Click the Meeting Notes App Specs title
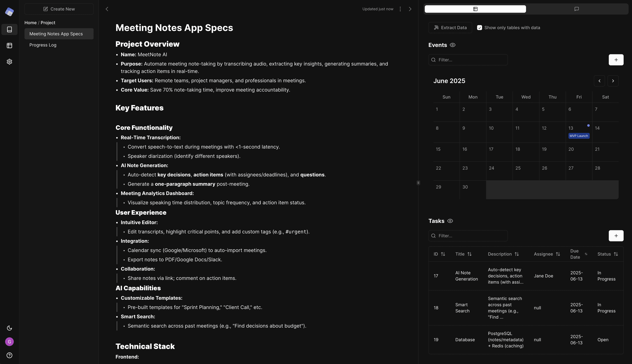The width and height of the screenshot is (632, 364). (x=174, y=28)
